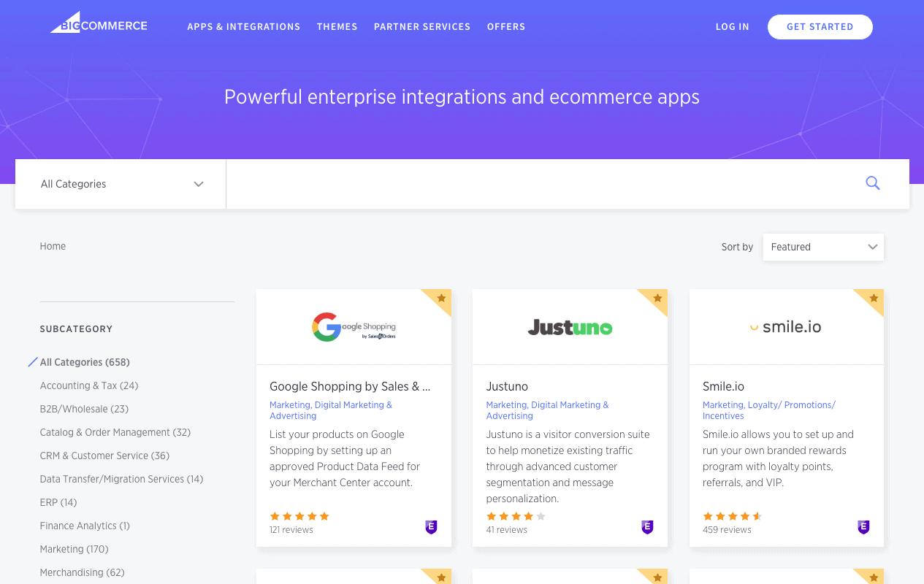
Task: Click the enterprise shield badge on Google Shopping card
Action: (x=431, y=527)
